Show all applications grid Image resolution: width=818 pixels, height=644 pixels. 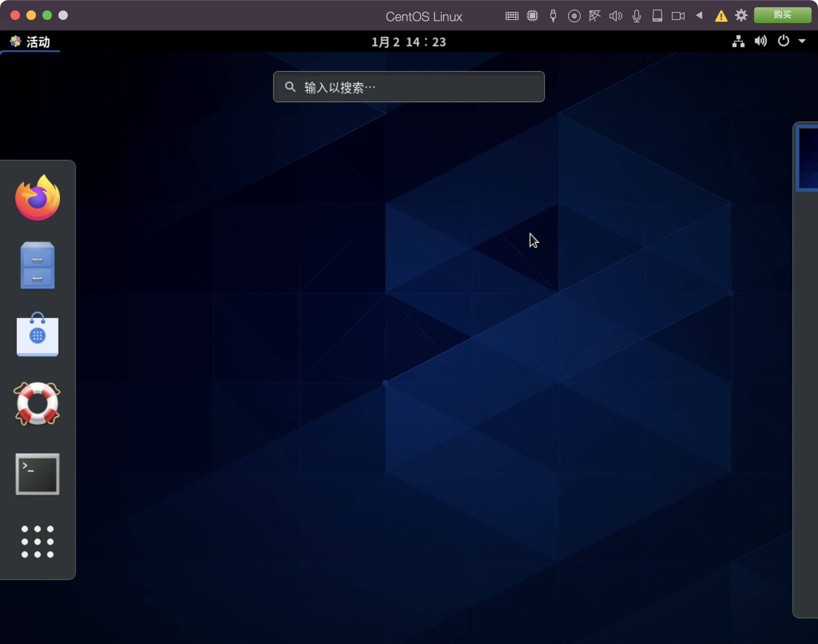38,542
